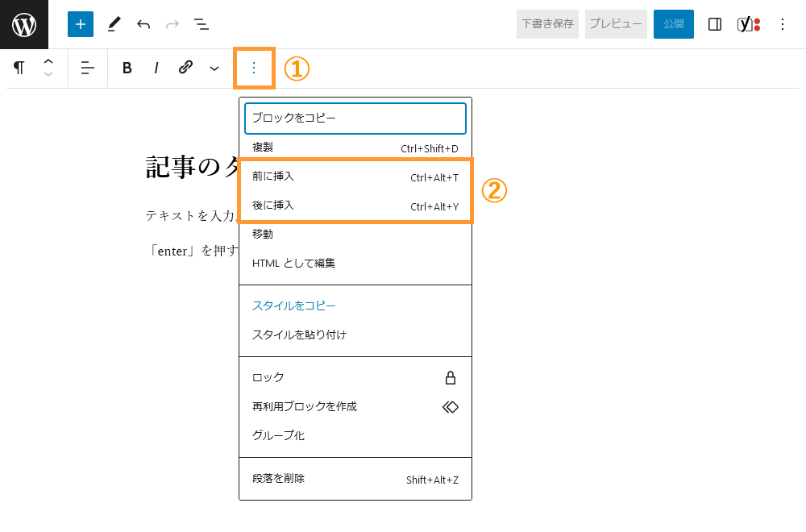The height and width of the screenshot is (532, 806).
Task: Open the settings sidebar panel
Action: coord(714,24)
